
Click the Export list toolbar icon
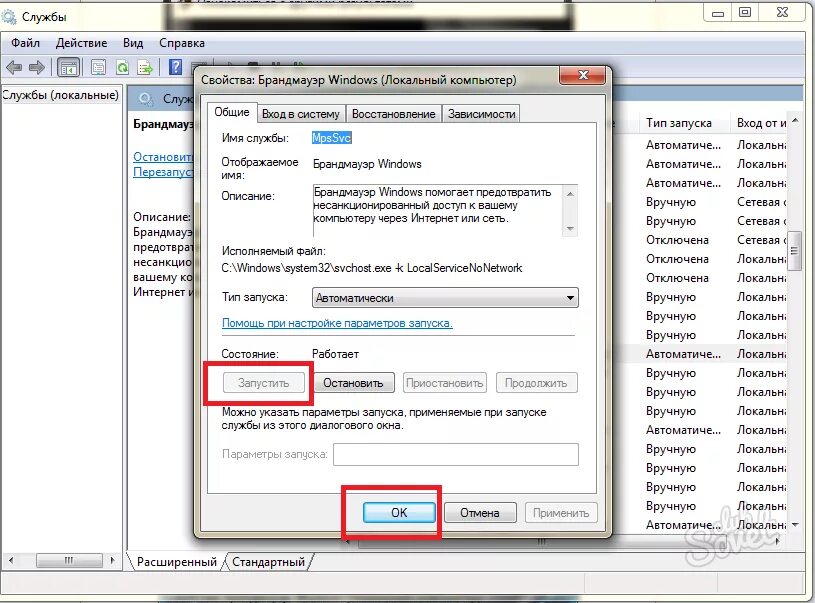click(145, 67)
